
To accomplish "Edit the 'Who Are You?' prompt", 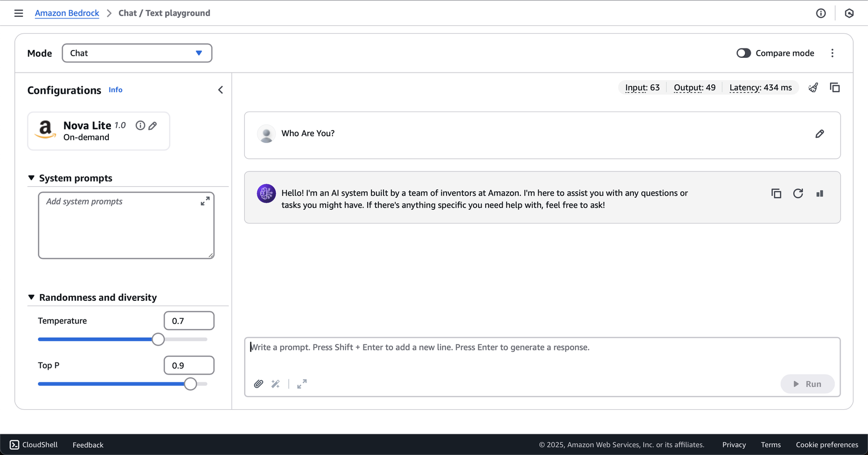I will coord(820,134).
